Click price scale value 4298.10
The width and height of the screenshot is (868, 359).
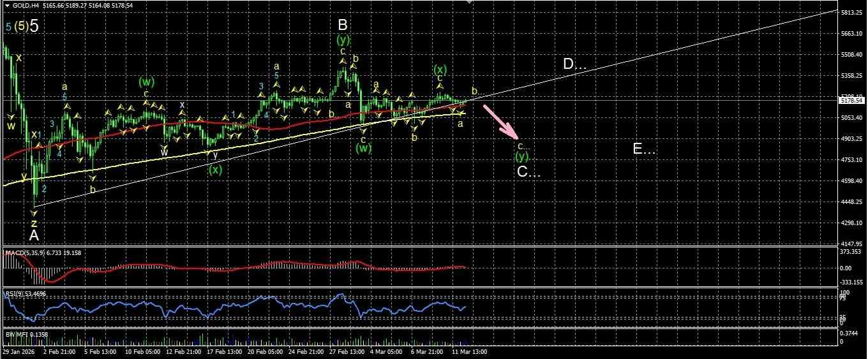click(851, 223)
